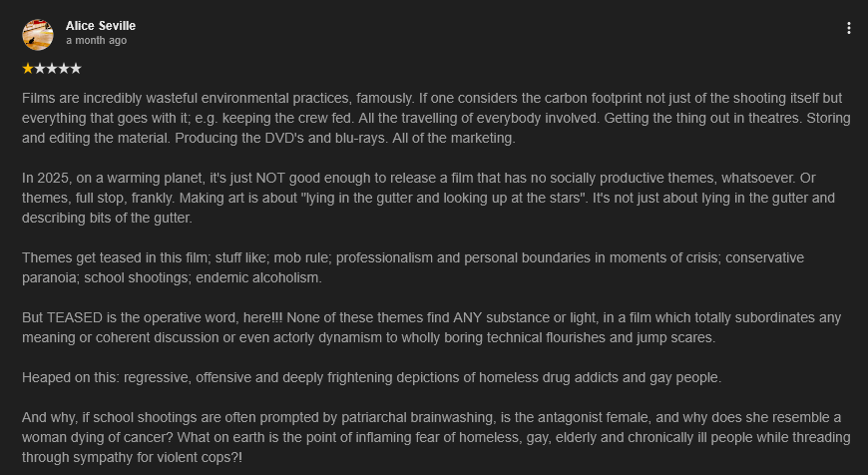This screenshot has height=475, width=868.
Task: Click the third rating star
Action: click(x=52, y=69)
